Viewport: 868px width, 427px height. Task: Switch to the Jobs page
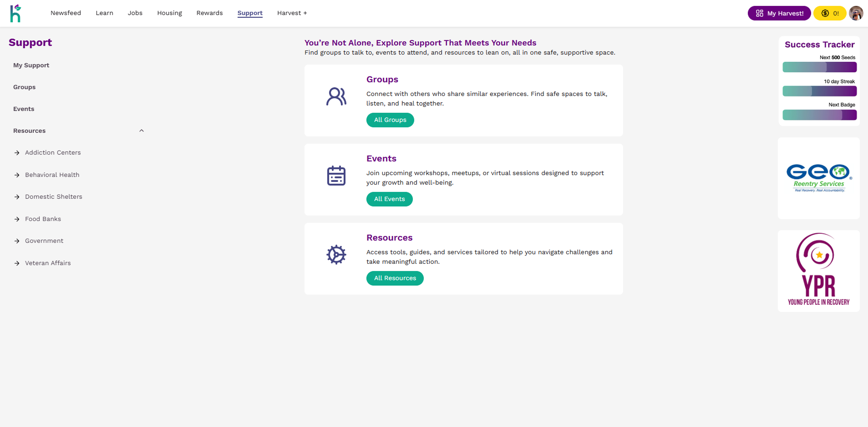coord(135,13)
